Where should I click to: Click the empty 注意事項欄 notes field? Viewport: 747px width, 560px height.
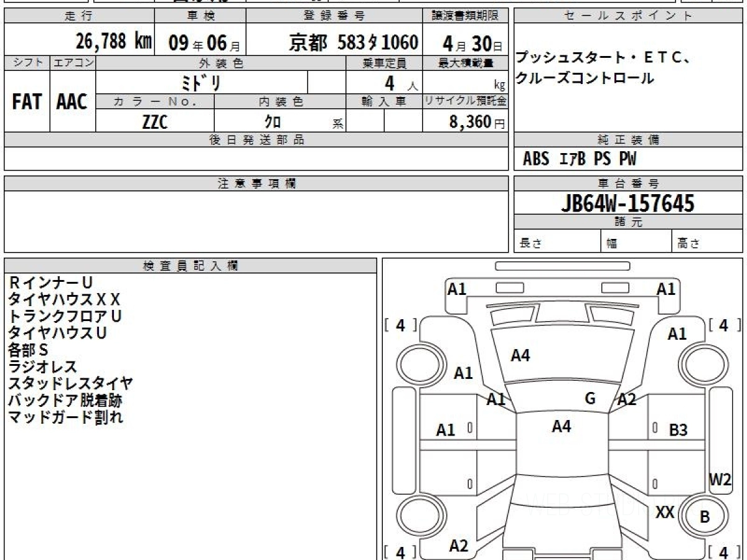256,222
